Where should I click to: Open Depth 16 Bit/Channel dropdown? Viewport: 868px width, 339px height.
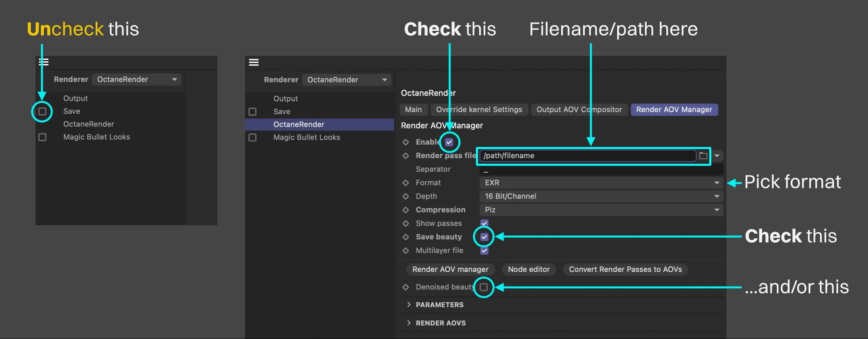point(601,196)
